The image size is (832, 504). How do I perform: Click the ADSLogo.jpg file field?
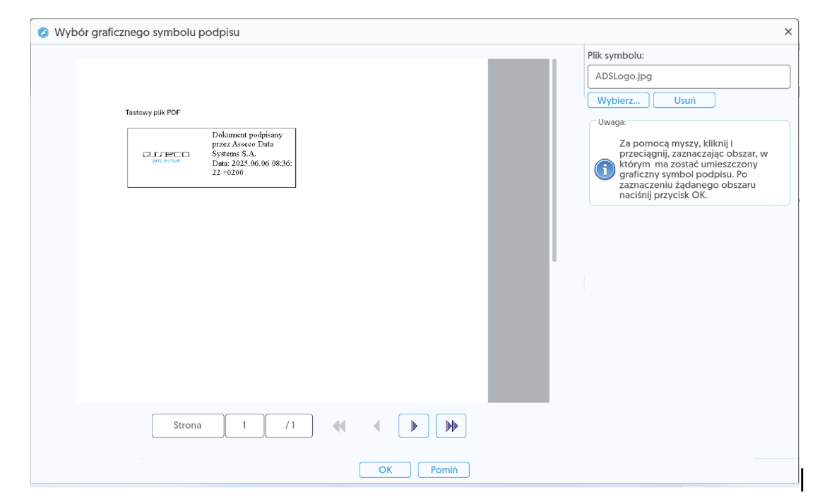[688, 77]
